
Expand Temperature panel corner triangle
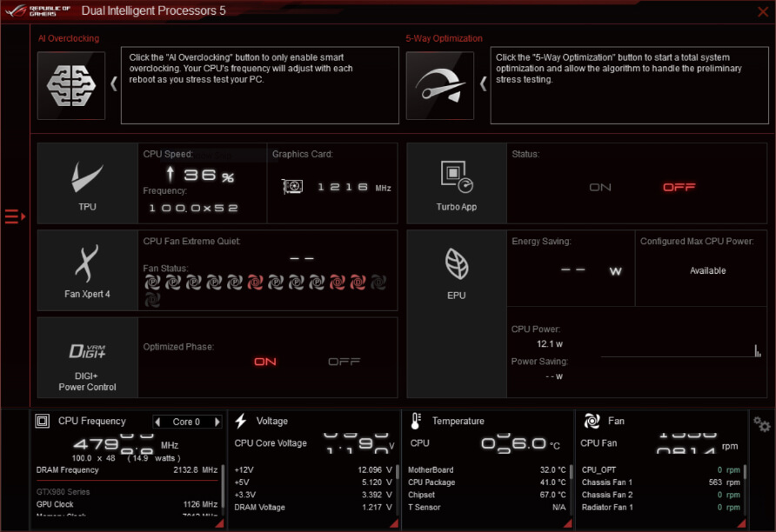tap(568, 523)
